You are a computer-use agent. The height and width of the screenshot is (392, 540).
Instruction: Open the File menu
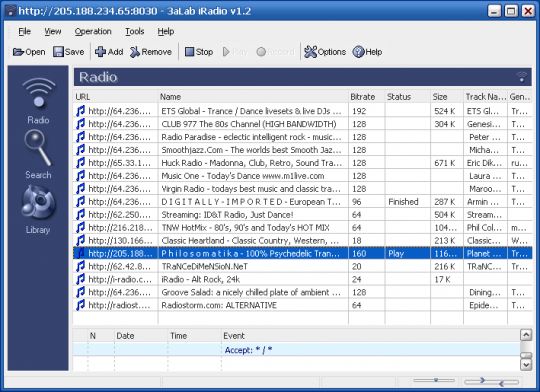(x=24, y=31)
